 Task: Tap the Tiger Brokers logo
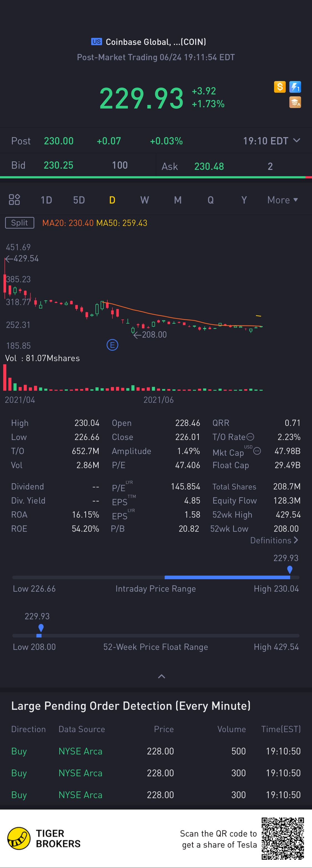tap(44, 838)
